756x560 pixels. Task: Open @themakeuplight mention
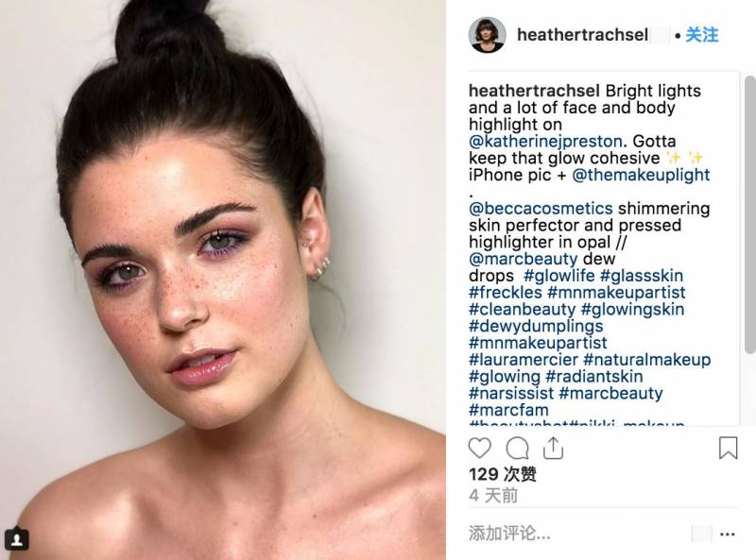click(x=641, y=175)
